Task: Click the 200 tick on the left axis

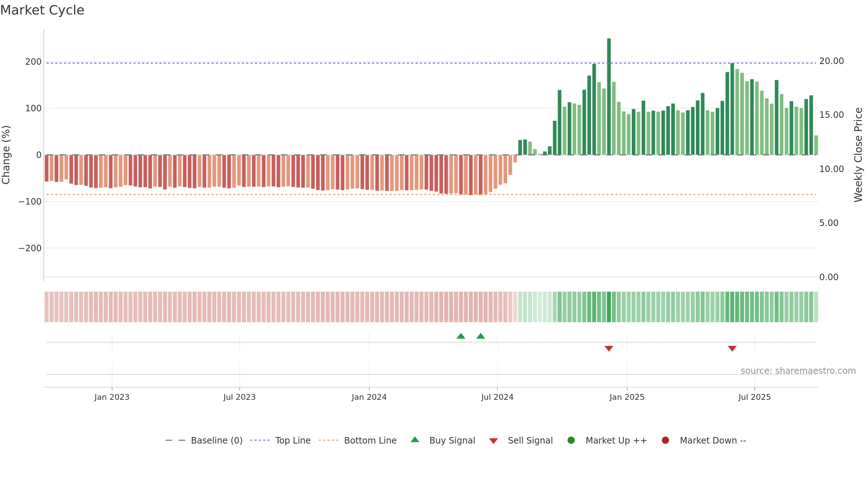Action: pos(33,62)
